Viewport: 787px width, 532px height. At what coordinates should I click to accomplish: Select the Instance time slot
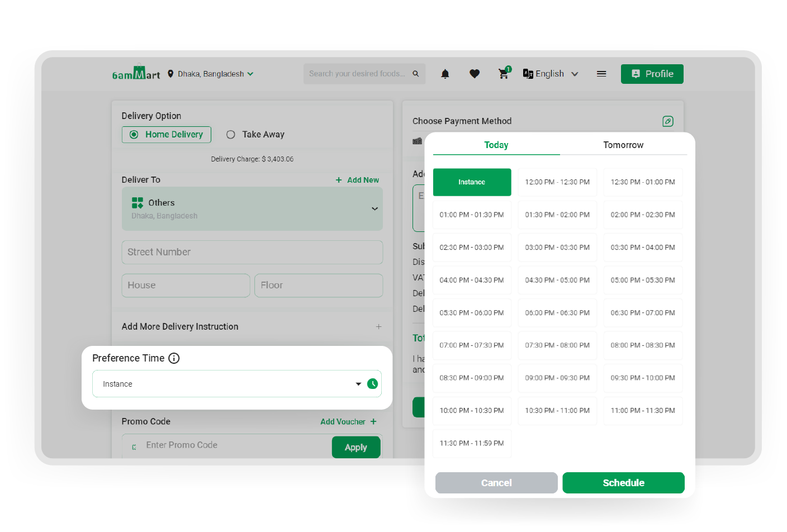click(472, 182)
